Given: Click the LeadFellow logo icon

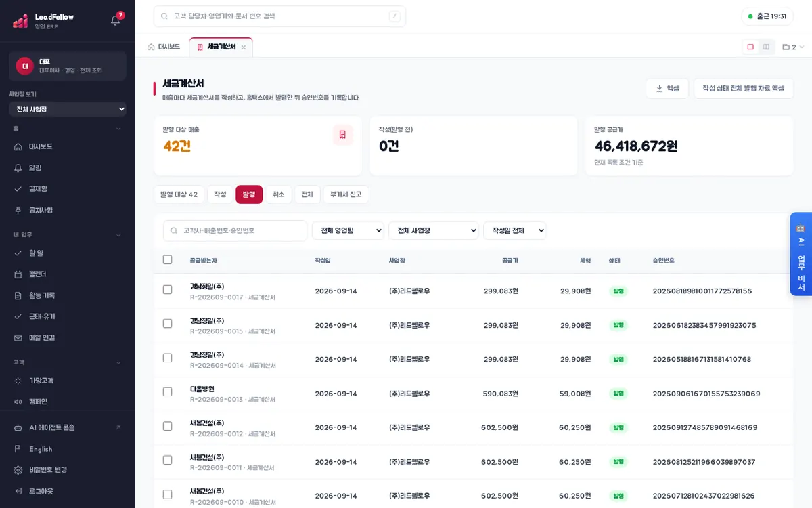Looking at the screenshot, I should 20,21.
